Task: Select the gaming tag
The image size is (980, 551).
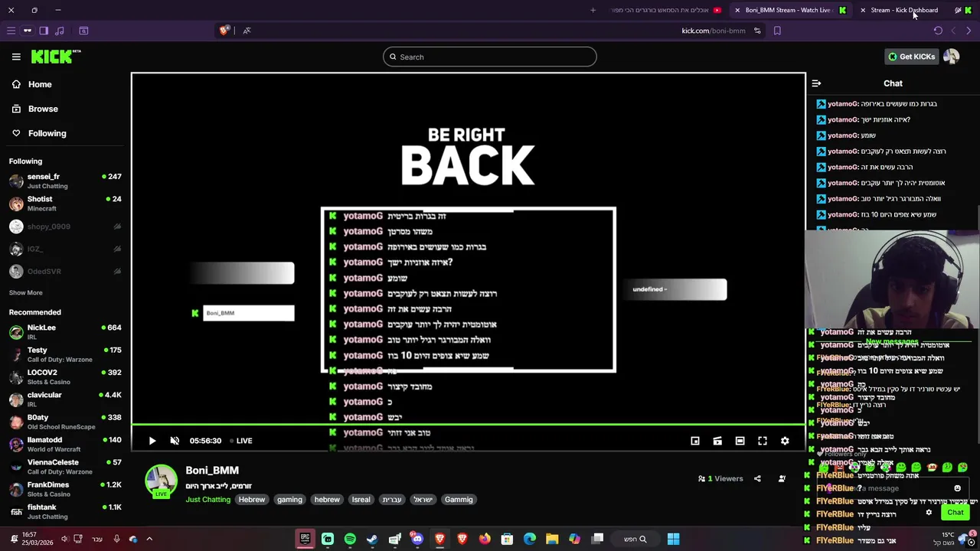Action: [x=289, y=500]
